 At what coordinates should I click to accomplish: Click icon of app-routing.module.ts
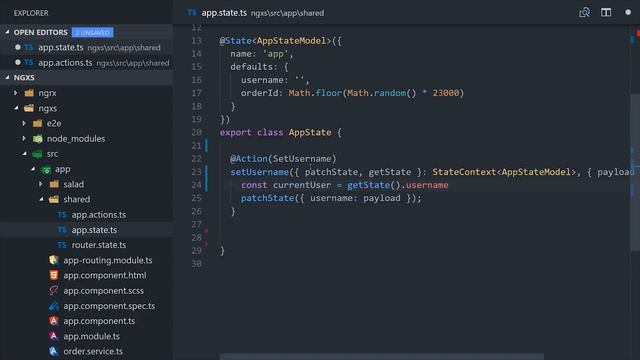click(53, 260)
